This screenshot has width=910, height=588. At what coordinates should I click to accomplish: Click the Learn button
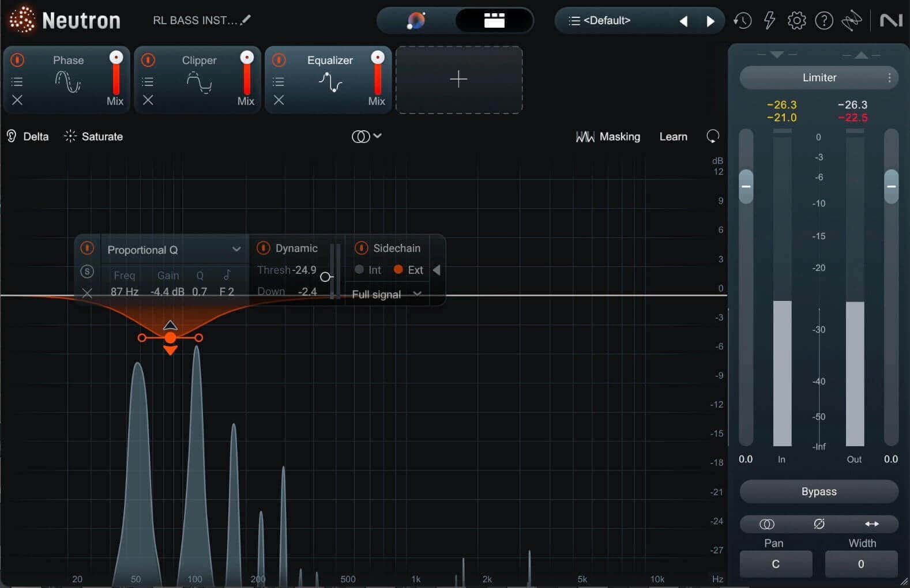674,137
